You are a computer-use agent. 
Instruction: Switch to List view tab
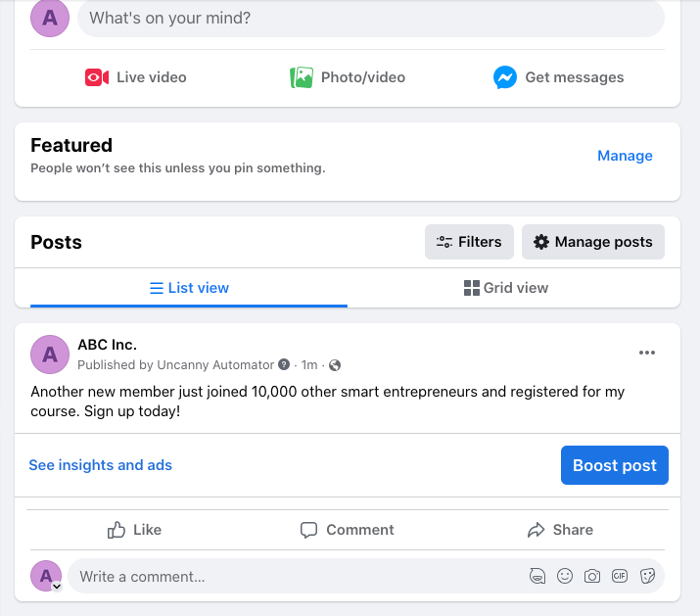pos(189,288)
